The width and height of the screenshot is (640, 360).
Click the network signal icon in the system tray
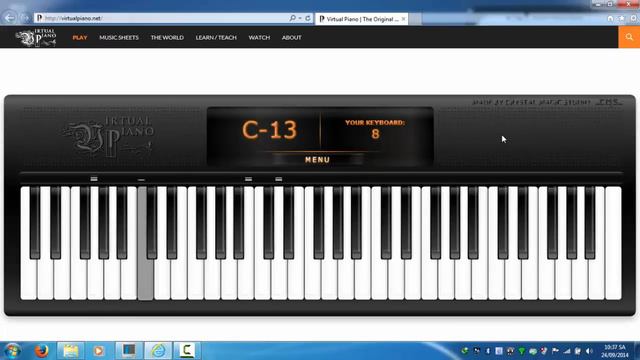(567, 351)
